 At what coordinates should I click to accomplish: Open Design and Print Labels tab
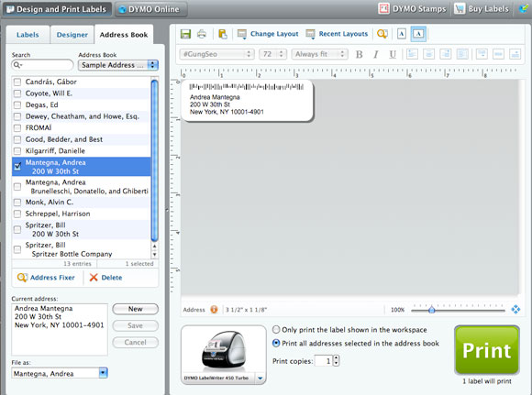coord(57,9)
